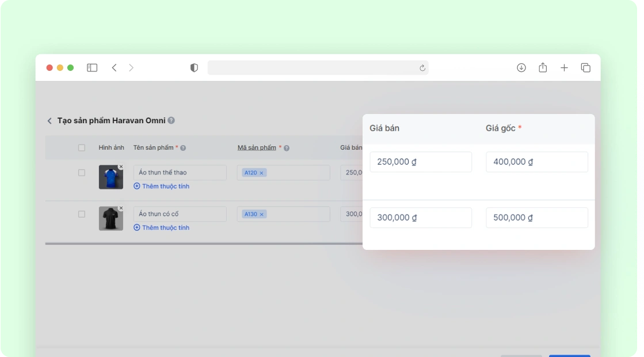Check the Áo thun có cổ row checkbox
Image resolution: width=644 pixels, height=357 pixels.
82,214
